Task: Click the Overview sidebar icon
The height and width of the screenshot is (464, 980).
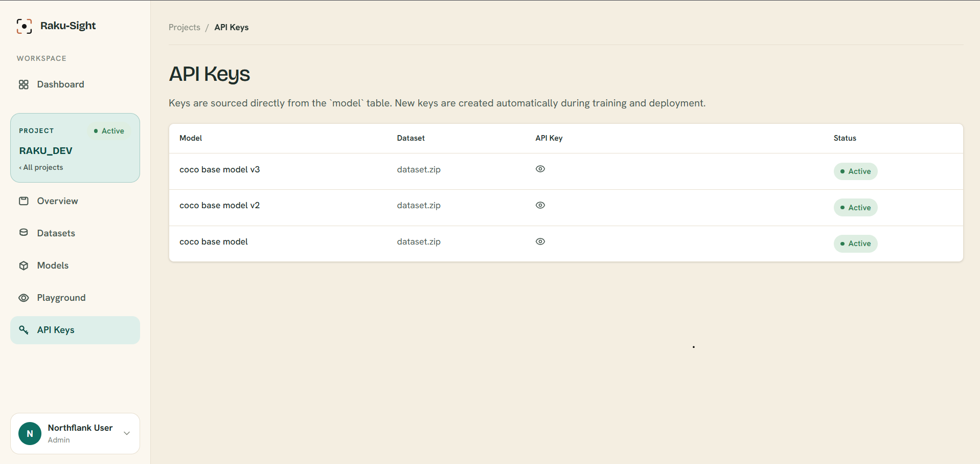Action: coord(24,201)
